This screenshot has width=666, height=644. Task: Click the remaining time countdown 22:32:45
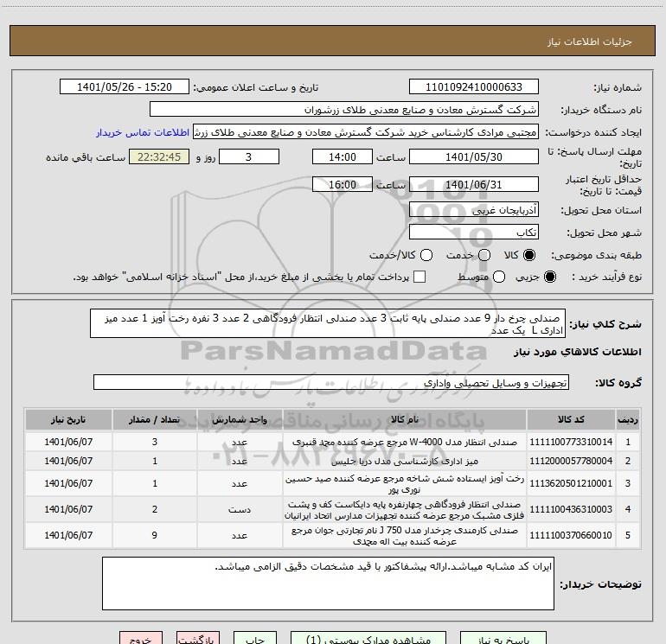point(159,156)
